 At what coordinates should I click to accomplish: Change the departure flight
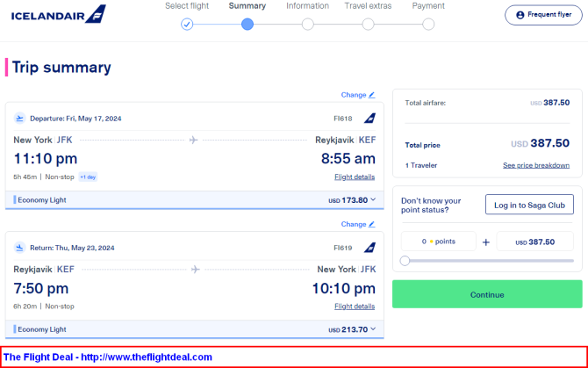358,95
